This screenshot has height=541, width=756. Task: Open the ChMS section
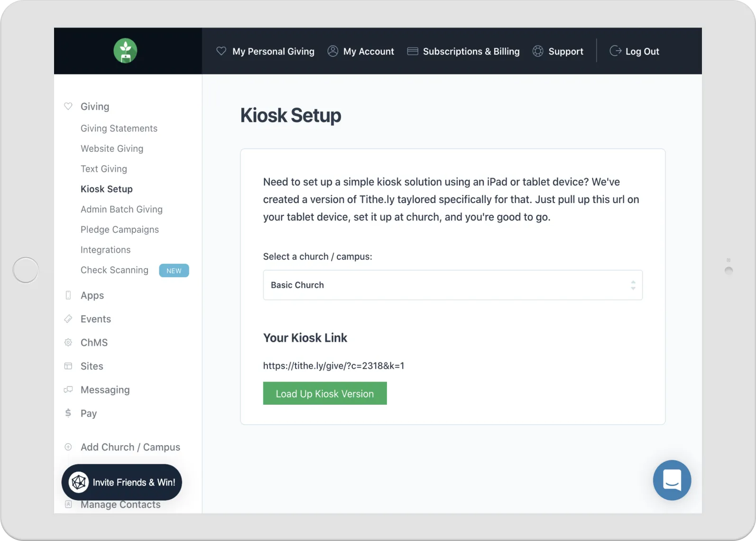point(94,342)
